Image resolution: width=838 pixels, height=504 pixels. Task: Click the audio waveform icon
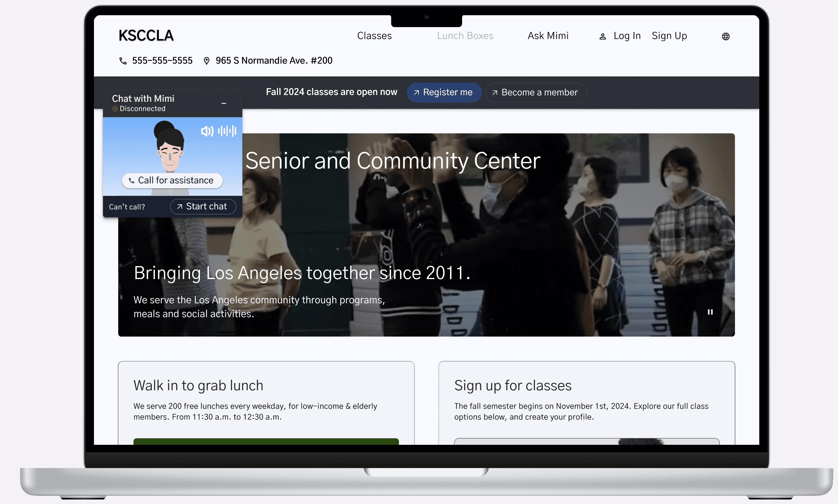(x=227, y=131)
